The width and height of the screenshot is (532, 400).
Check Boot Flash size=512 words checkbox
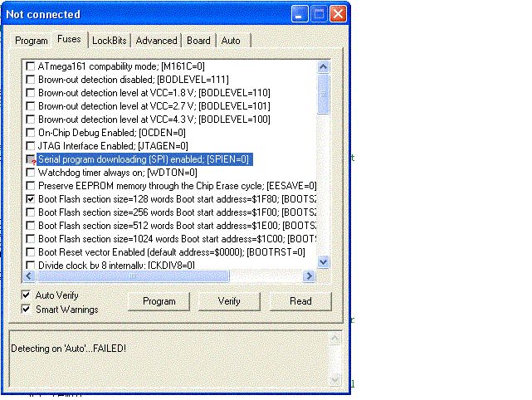click(x=31, y=225)
